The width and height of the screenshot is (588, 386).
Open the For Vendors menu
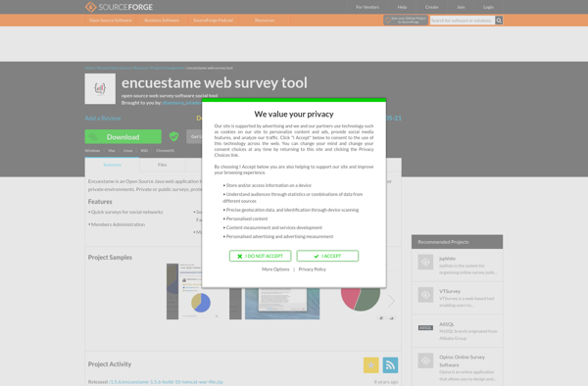tap(367, 7)
